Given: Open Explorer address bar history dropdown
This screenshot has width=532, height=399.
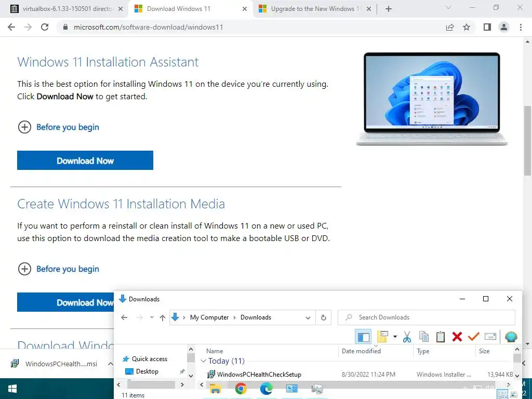Looking at the screenshot, I should coord(308,318).
